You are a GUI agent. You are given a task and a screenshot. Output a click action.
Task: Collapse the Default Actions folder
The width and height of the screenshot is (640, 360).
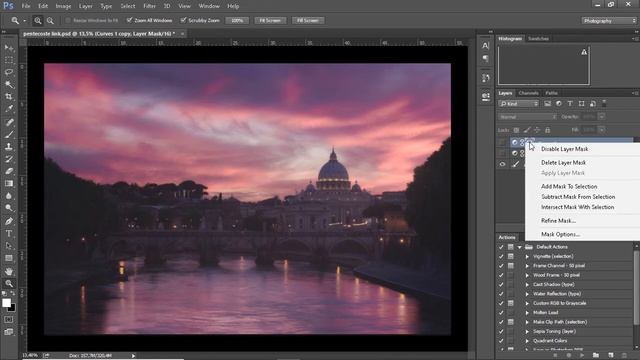coord(520,247)
